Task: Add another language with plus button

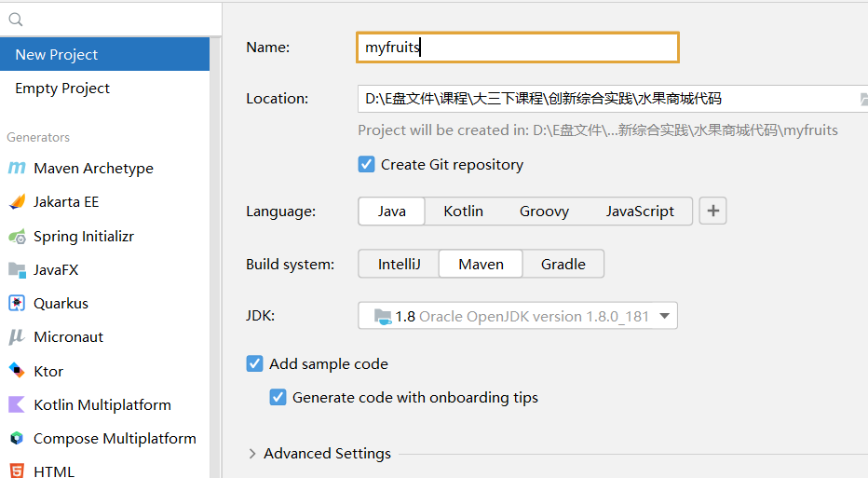Action: (713, 211)
